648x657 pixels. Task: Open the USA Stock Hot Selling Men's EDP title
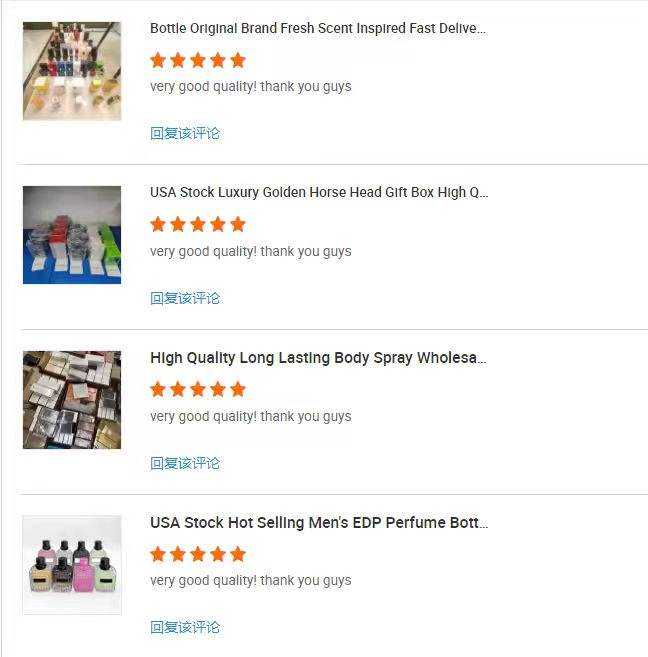pos(319,522)
